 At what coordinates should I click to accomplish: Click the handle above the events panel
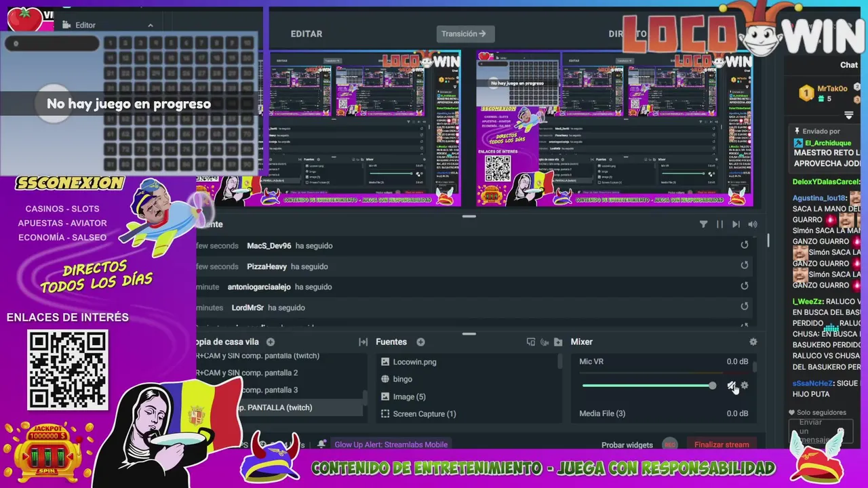coord(469,216)
